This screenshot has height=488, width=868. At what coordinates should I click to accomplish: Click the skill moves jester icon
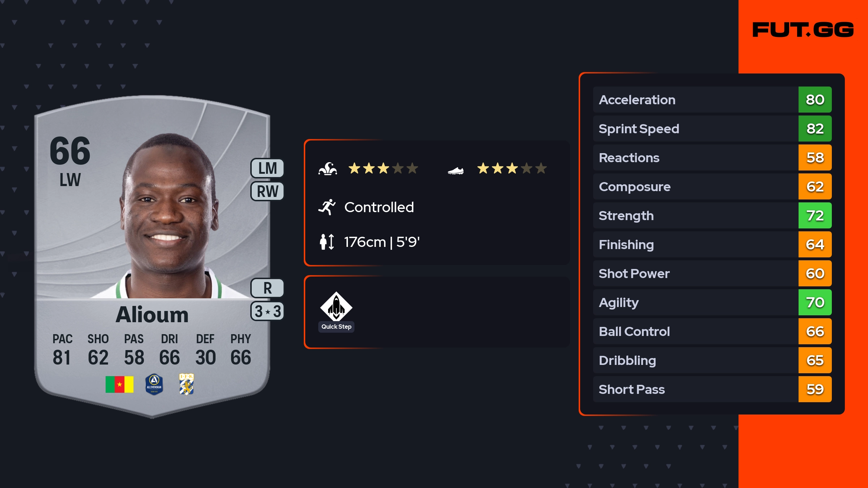(328, 169)
